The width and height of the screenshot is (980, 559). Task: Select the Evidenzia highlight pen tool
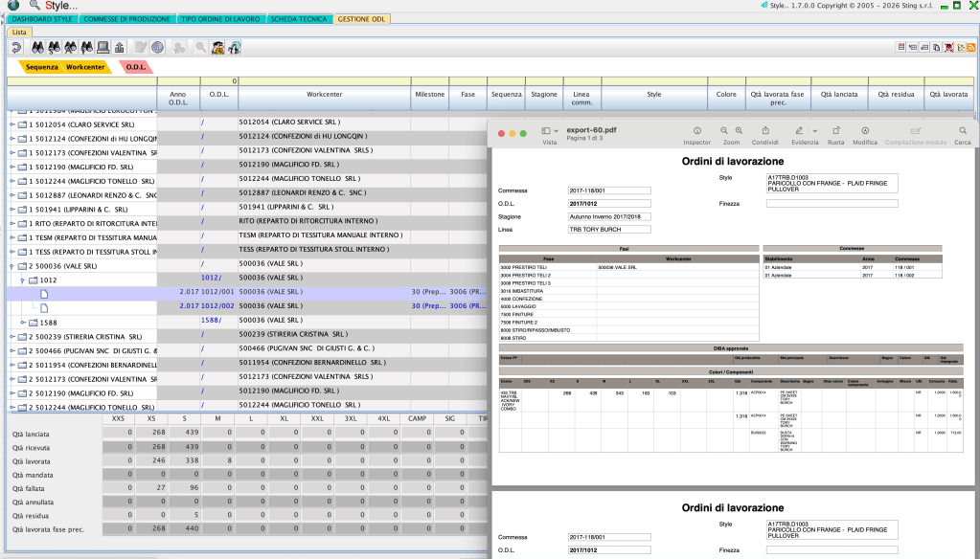coord(800,130)
